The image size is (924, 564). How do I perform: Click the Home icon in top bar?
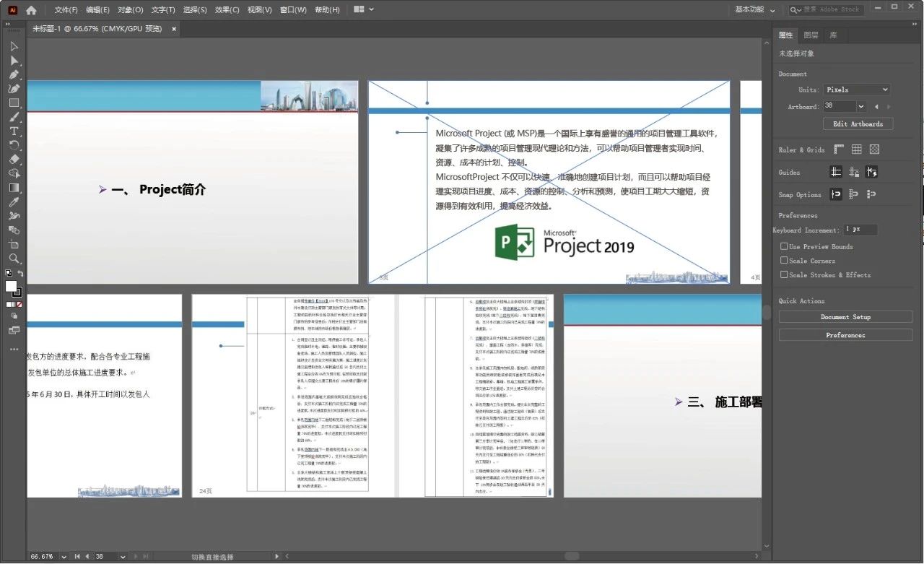click(31, 10)
